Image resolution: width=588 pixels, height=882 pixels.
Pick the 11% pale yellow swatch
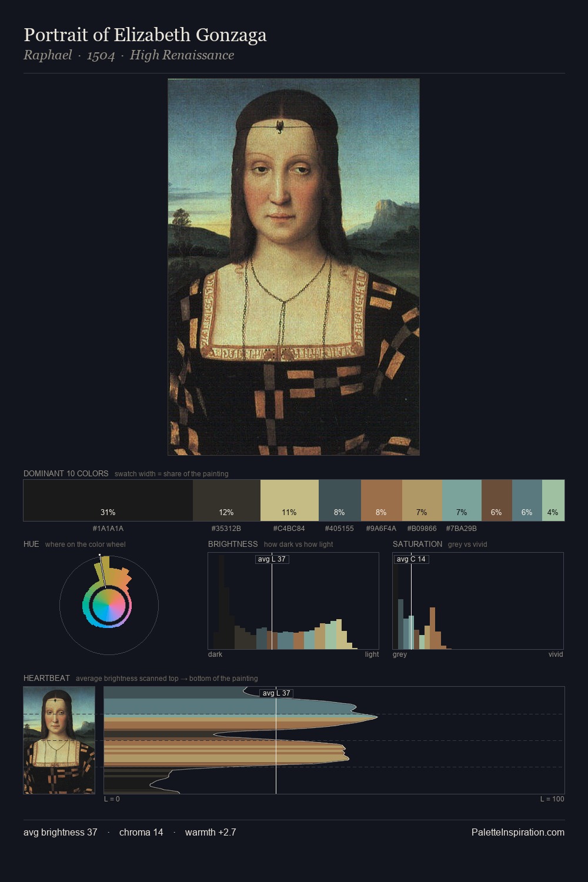tap(289, 500)
